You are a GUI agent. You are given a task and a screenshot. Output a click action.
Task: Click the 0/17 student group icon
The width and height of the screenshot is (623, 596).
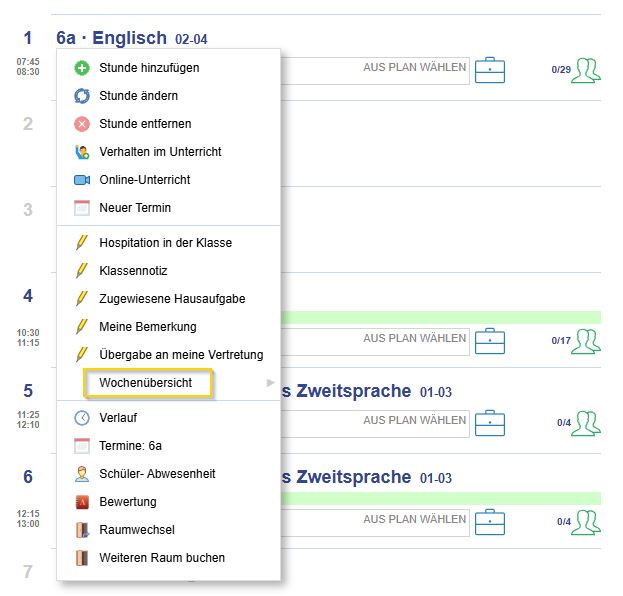[x=586, y=340]
